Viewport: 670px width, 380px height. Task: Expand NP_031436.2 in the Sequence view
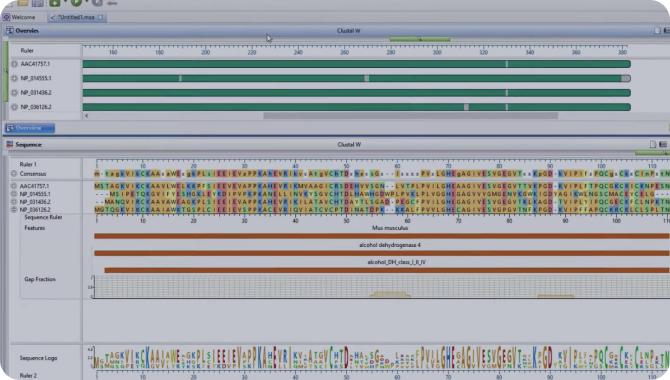14,201
